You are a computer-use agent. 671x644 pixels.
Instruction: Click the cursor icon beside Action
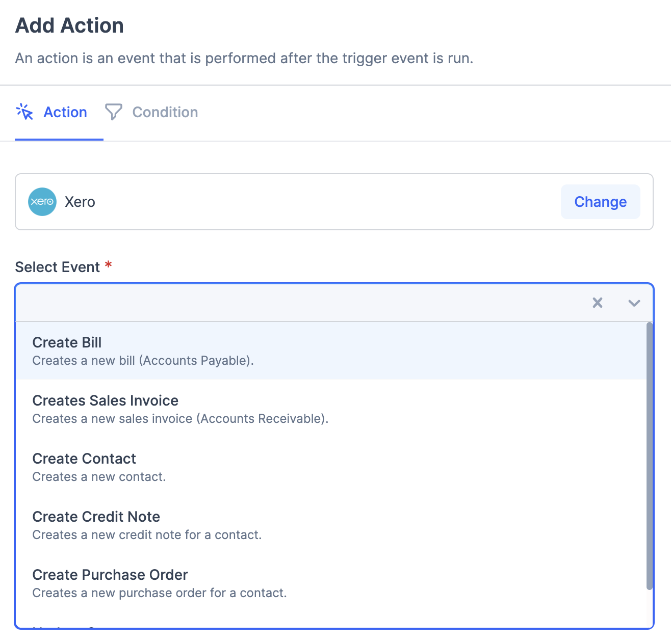click(24, 112)
